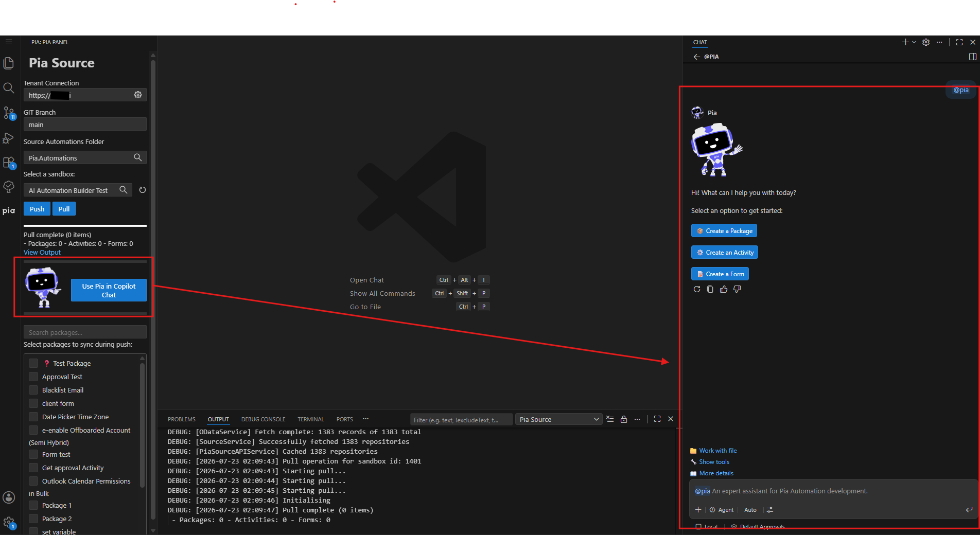This screenshot has height=535, width=980.
Task: Check the client form checkbox
Action: coord(33,403)
